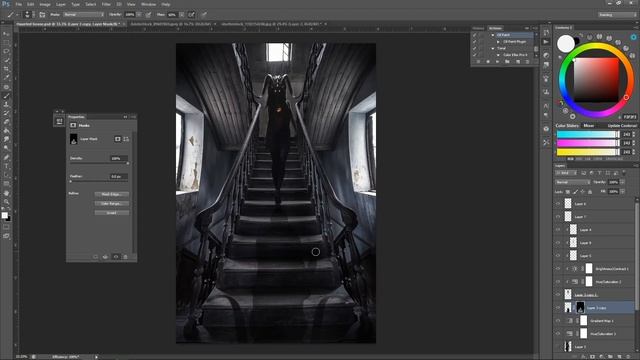Image resolution: width=640 pixels, height=360 pixels.
Task: Select the History Brush tool
Action: coord(6,113)
